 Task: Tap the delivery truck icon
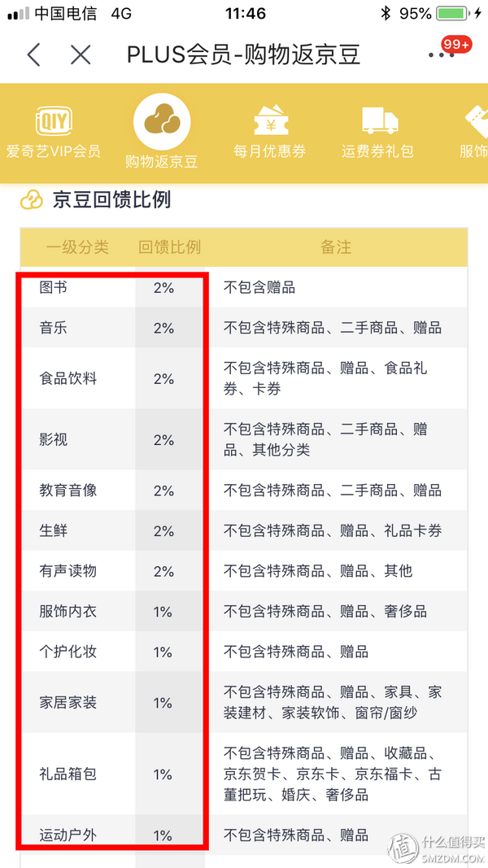click(379, 121)
